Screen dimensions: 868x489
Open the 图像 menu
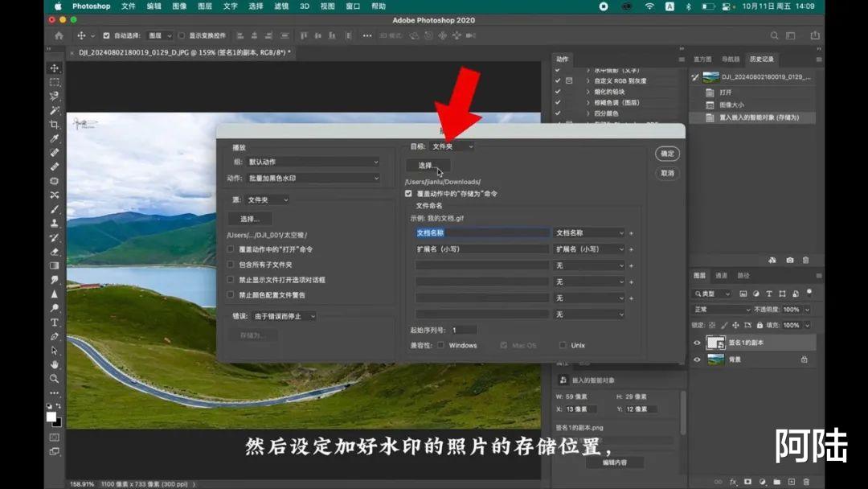click(179, 6)
